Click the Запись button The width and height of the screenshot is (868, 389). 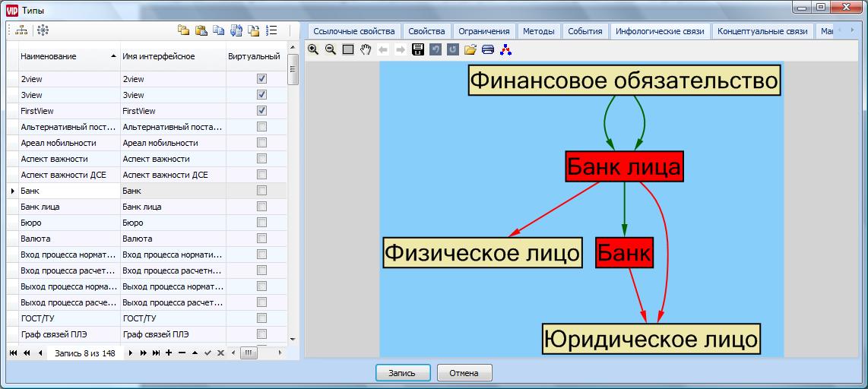pos(403,373)
